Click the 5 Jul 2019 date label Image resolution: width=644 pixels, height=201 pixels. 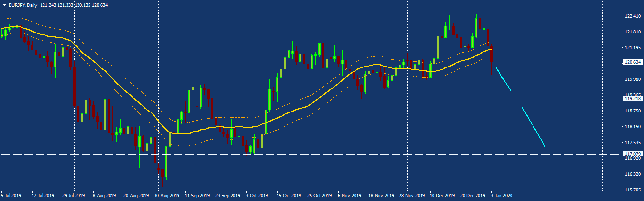[x=11, y=196]
